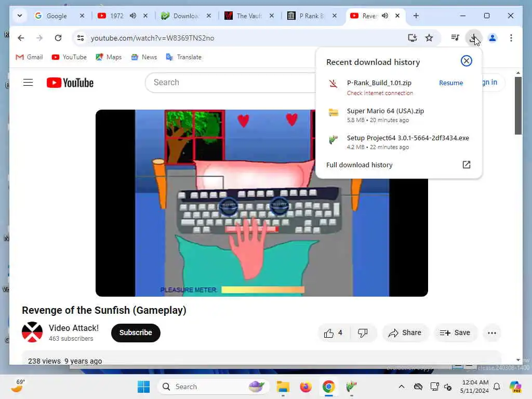Click the page vertical scrollbar thumb
Viewport: 532px width, 399px height.
[x=518, y=105]
